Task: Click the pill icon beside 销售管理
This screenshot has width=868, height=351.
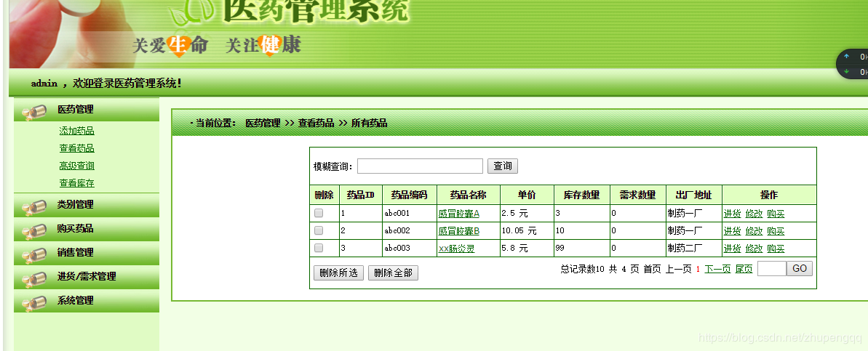Action: click(34, 255)
